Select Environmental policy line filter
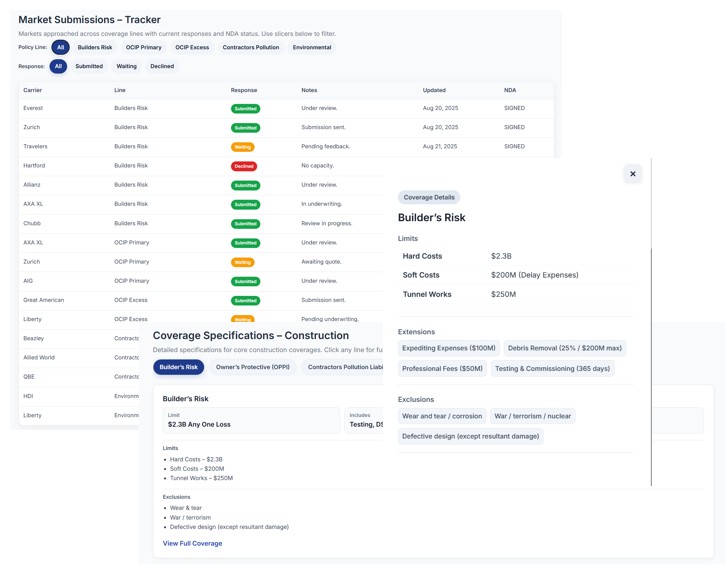 tap(312, 47)
